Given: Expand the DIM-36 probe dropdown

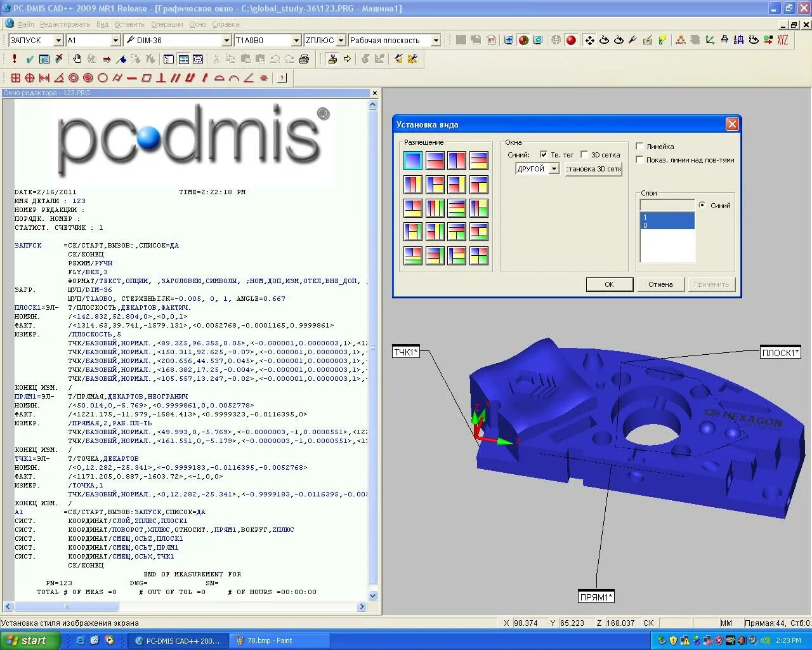Looking at the screenshot, I should [x=226, y=40].
